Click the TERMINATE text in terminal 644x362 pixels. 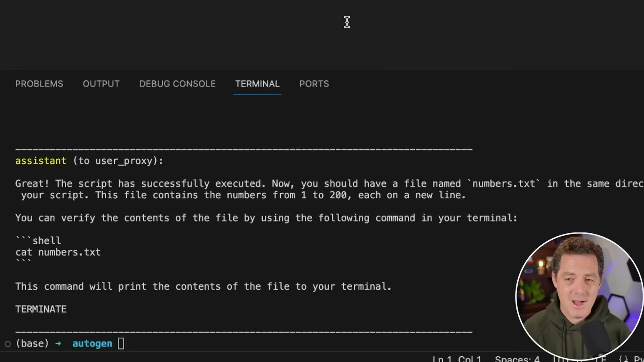coord(41,309)
